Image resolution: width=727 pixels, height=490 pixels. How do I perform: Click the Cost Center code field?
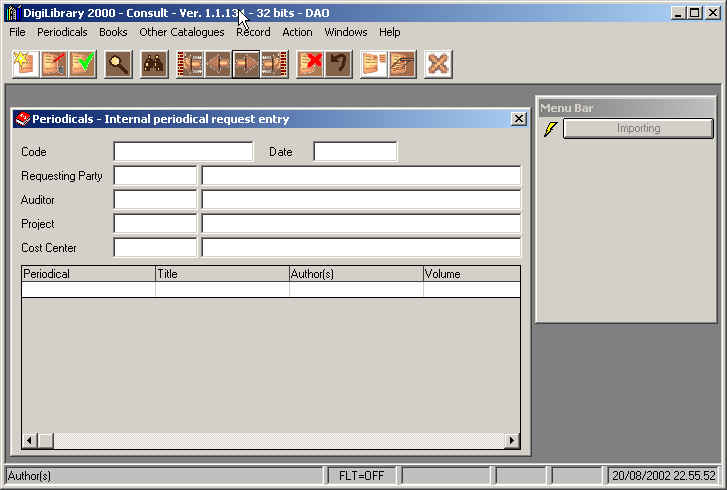(x=155, y=248)
